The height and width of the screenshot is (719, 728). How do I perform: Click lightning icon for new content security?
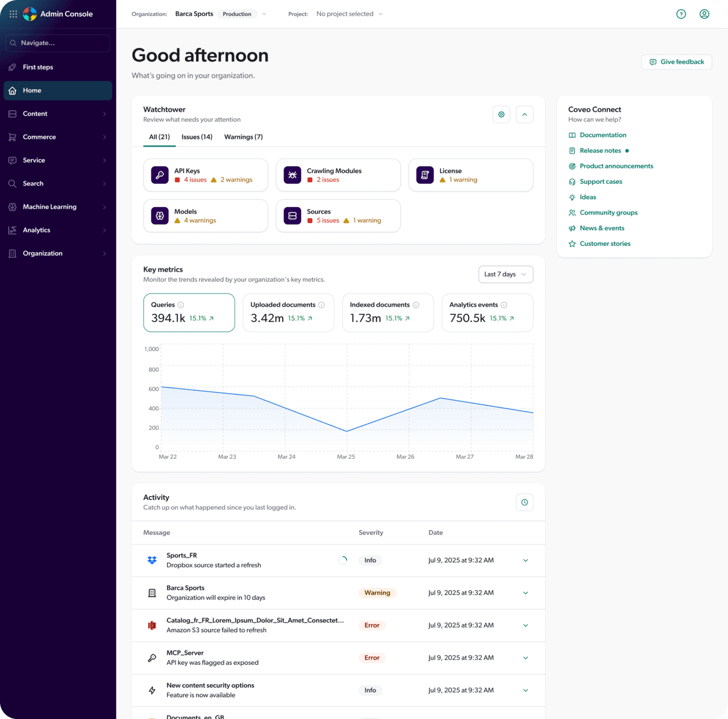pyautogui.click(x=152, y=690)
